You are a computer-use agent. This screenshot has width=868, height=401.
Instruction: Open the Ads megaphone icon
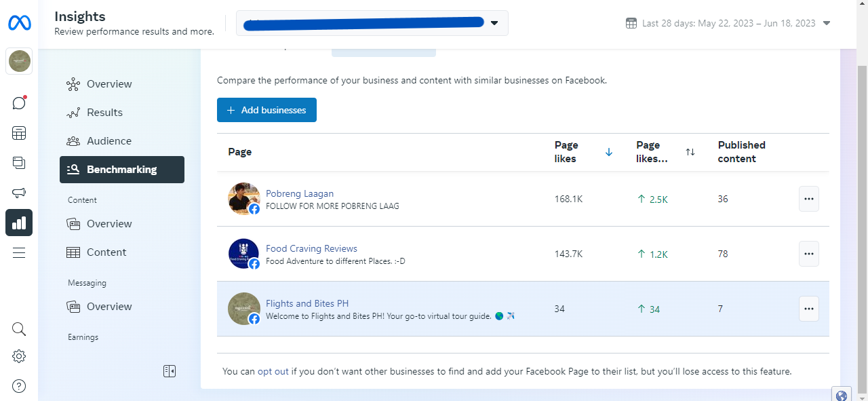[19, 193]
